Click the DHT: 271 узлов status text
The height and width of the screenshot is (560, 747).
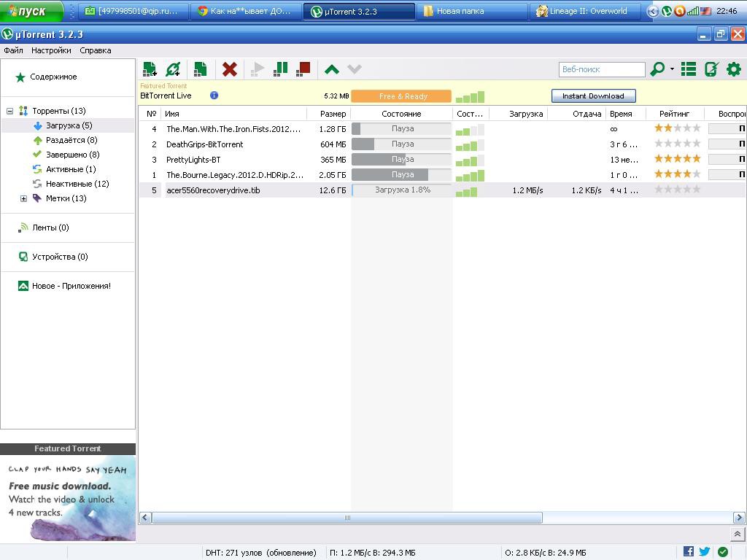pos(261,553)
